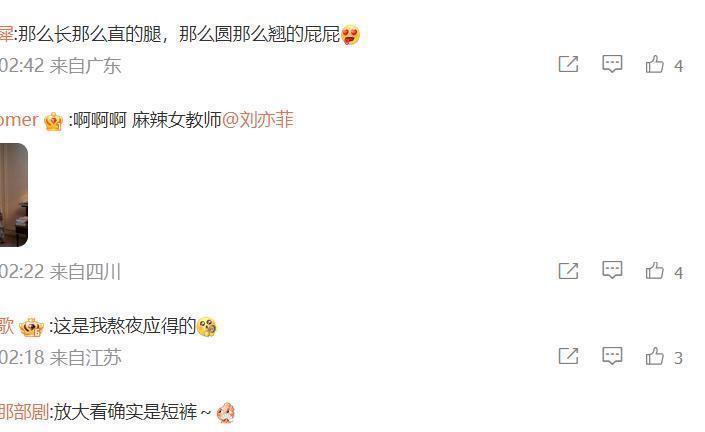Click comment text 这是我熬夜应得的

point(125,326)
